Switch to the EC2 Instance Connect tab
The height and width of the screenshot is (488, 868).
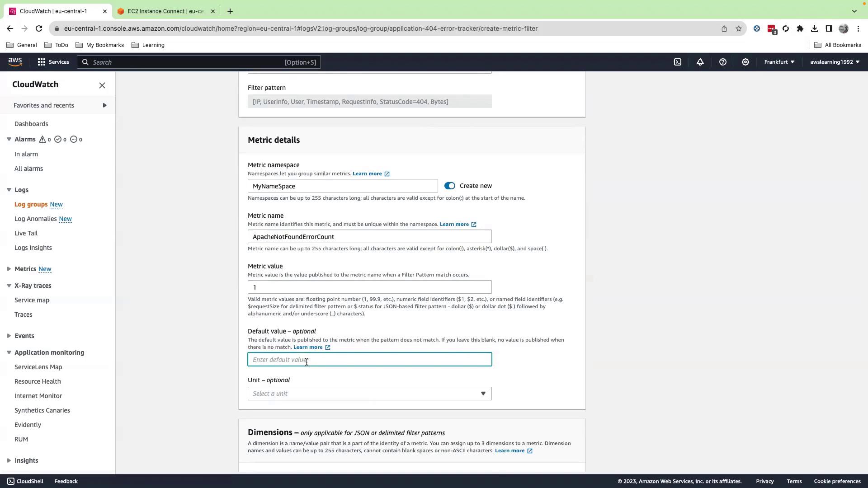[165, 11]
